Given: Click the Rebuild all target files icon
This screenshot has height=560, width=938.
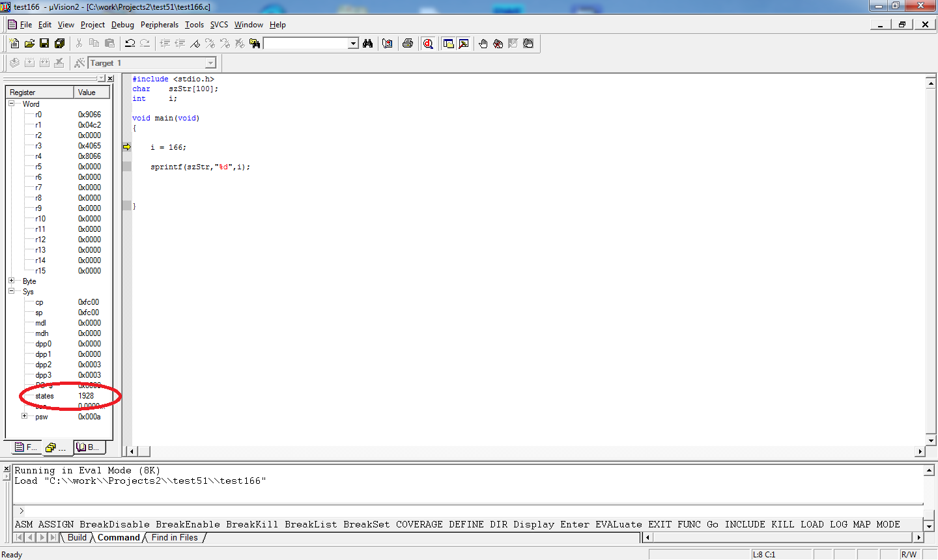Looking at the screenshot, I should pyautogui.click(x=44, y=63).
